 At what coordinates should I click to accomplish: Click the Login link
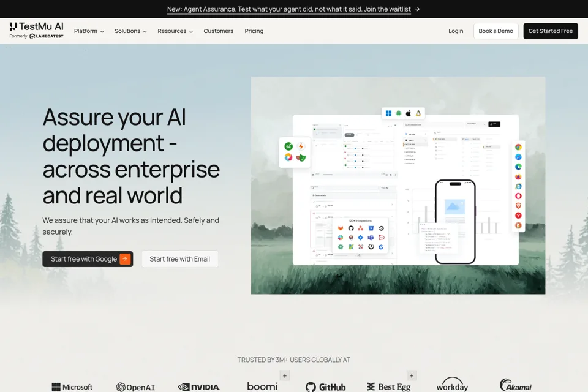pyautogui.click(x=456, y=31)
